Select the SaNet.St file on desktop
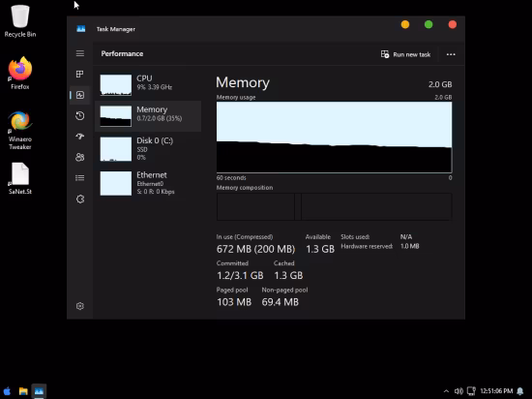This screenshot has height=399, width=532. pyautogui.click(x=20, y=178)
